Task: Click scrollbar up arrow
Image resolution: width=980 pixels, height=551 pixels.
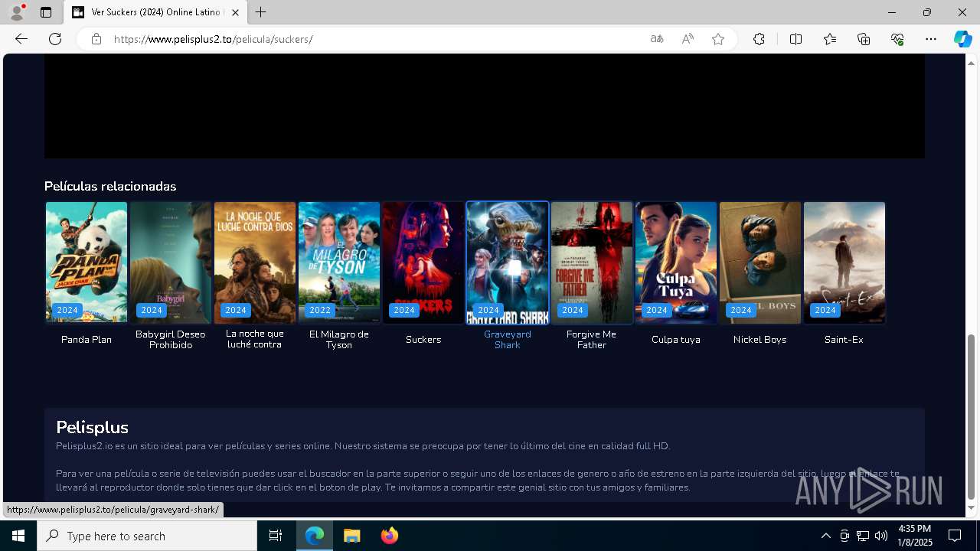Action: (972, 62)
